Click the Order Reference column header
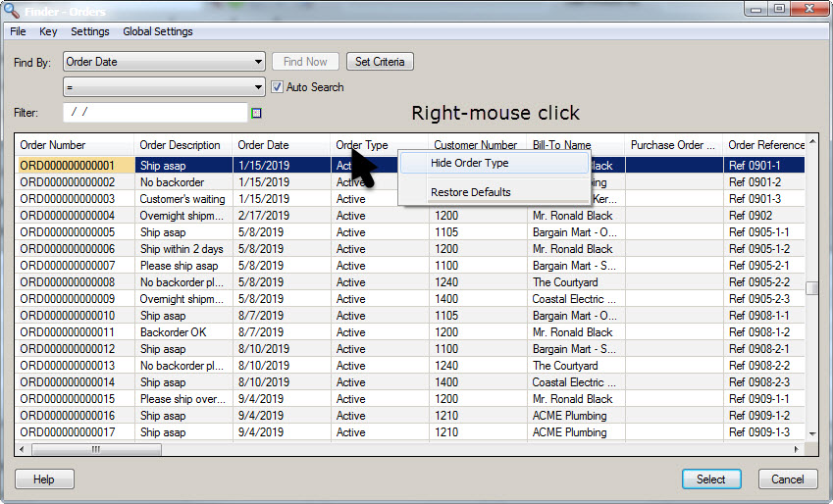833x504 pixels. click(765, 145)
